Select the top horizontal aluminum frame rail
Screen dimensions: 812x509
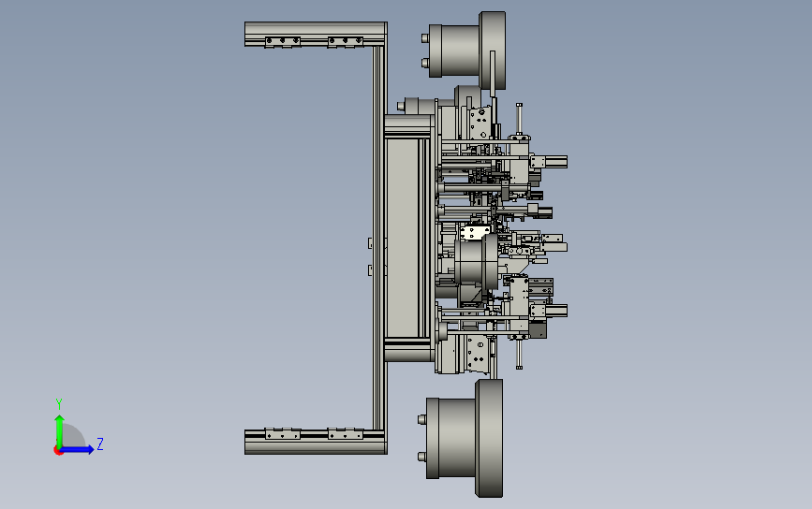click(x=316, y=34)
